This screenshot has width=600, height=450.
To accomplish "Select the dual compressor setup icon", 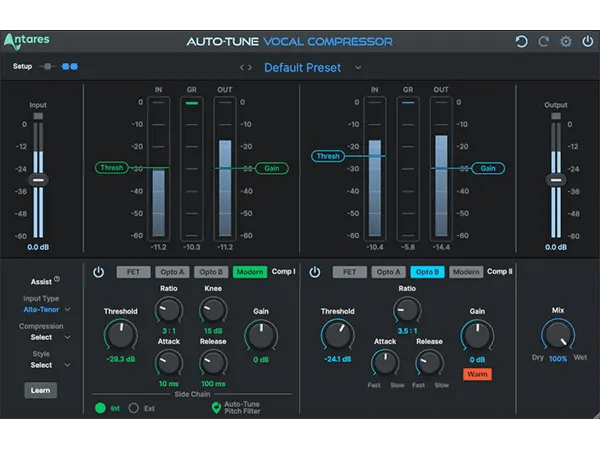I will tap(70, 67).
